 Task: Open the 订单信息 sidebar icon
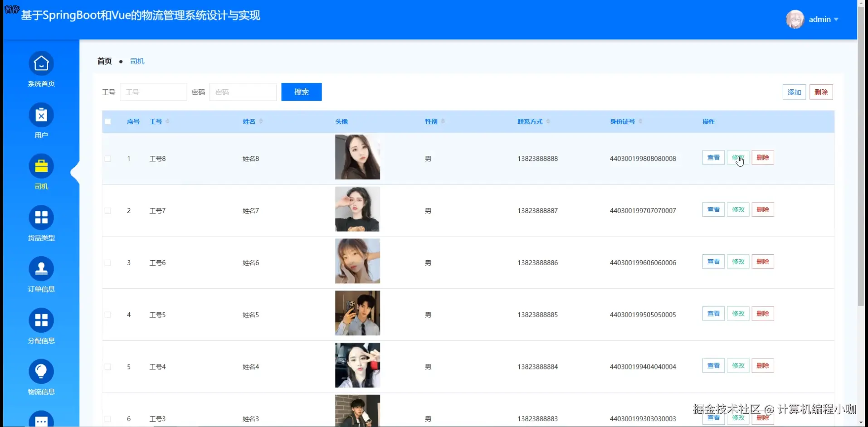[41, 269]
